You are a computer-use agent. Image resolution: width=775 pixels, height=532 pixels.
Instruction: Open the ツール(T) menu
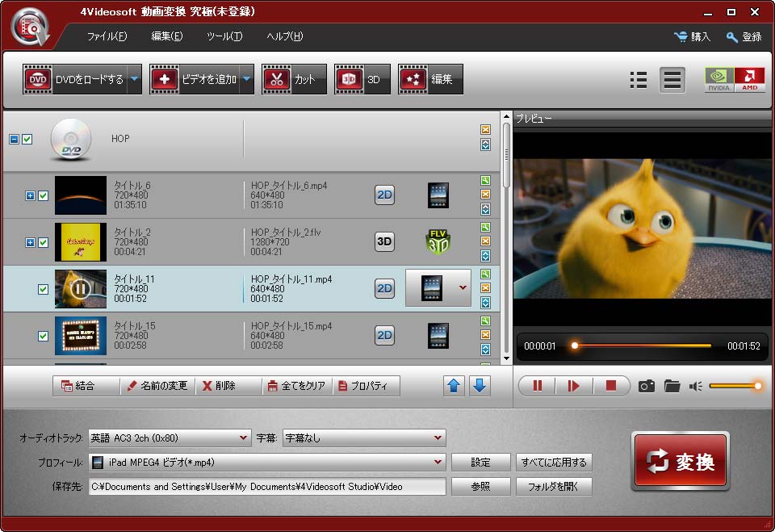tap(224, 36)
